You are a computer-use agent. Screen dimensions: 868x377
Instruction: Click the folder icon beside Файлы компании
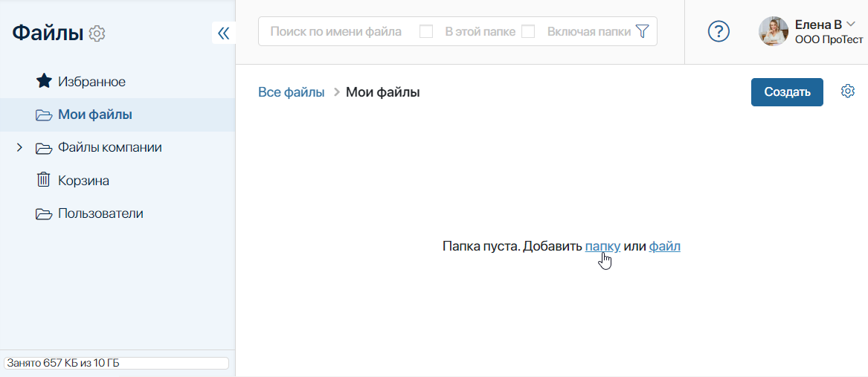point(43,149)
